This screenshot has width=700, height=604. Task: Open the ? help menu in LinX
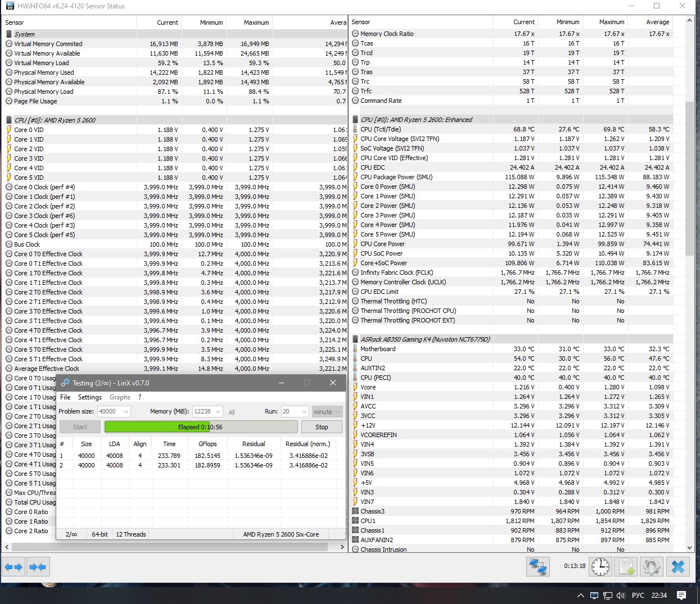tap(140, 397)
